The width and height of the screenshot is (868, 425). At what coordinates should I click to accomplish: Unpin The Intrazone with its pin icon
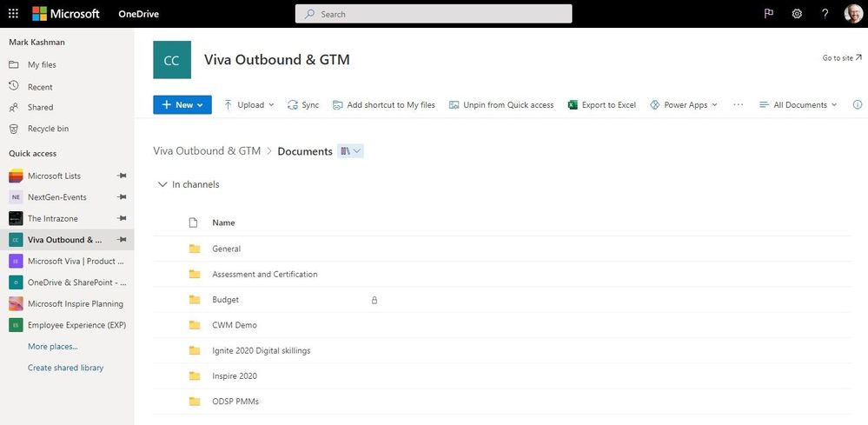tap(122, 219)
